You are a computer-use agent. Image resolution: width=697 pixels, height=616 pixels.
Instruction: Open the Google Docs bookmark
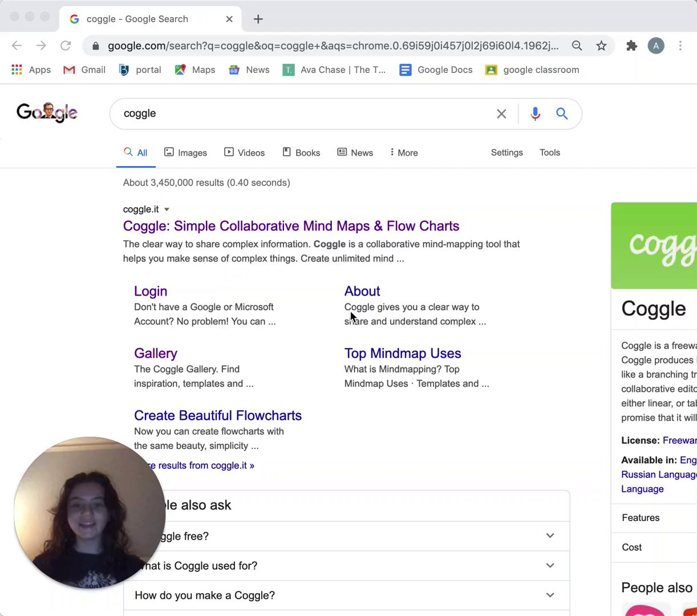pos(436,70)
